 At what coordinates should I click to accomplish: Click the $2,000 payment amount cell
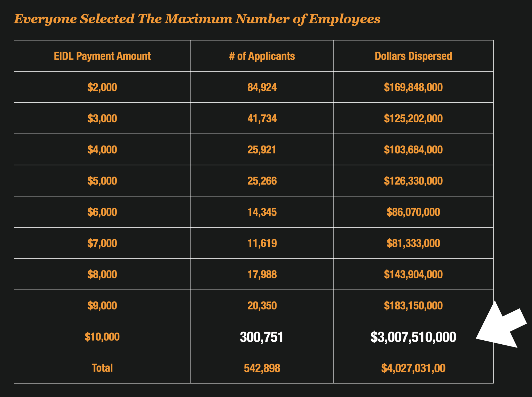click(102, 87)
